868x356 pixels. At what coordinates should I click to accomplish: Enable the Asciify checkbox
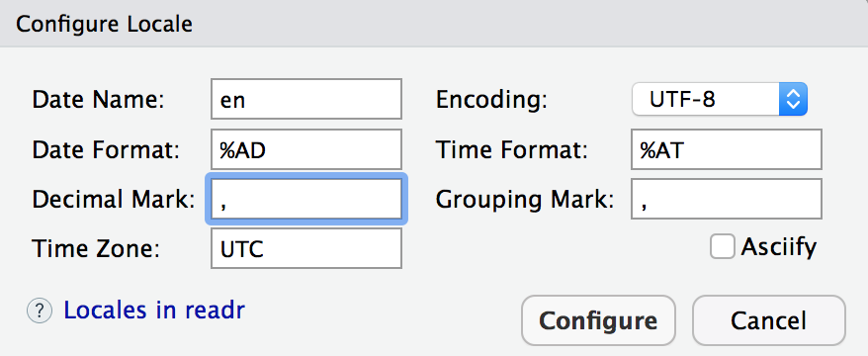(x=723, y=246)
